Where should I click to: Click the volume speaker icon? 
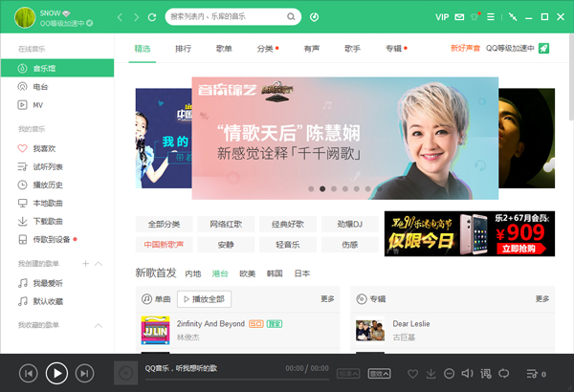point(467,374)
